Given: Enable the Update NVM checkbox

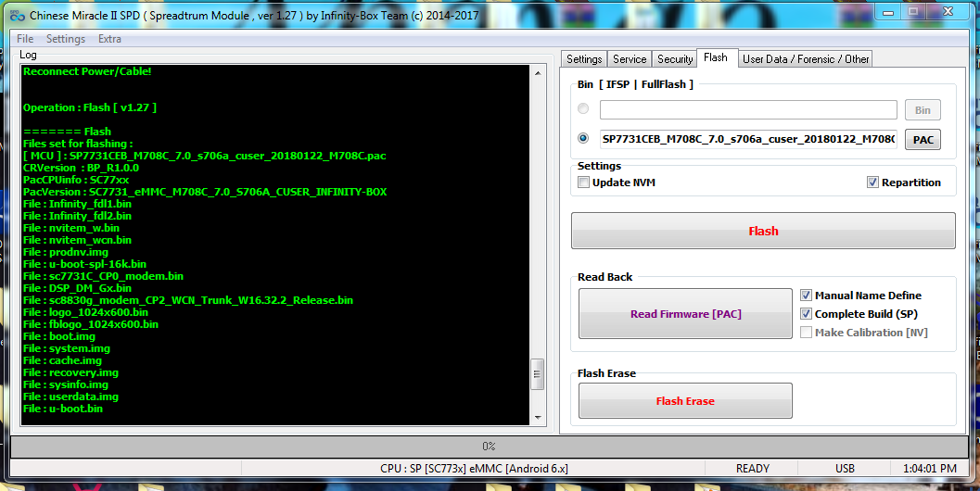Looking at the screenshot, I should (x=584, y=183).
